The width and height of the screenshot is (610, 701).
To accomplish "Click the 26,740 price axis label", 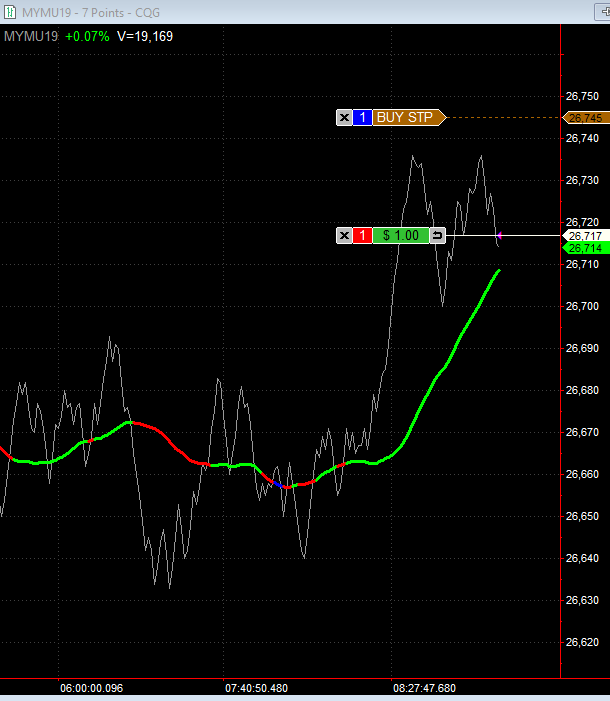I will [x=582, y=138].
